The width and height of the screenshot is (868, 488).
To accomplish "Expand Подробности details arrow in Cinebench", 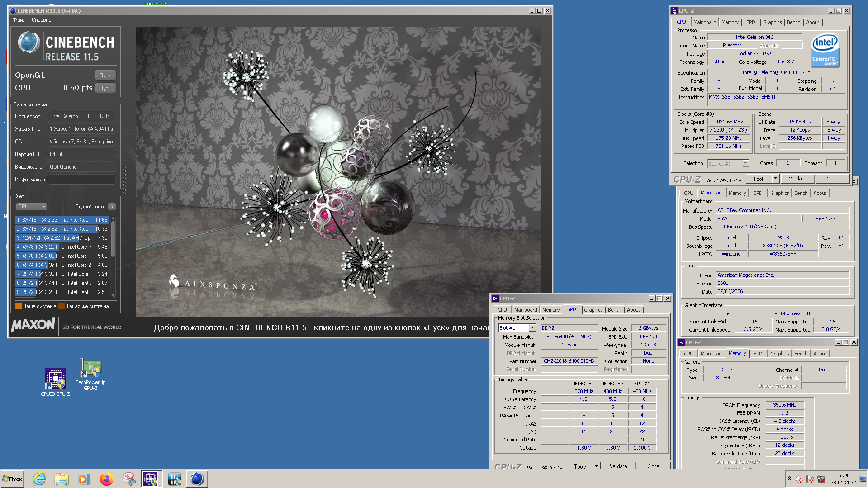I will (x=112, y=207).
